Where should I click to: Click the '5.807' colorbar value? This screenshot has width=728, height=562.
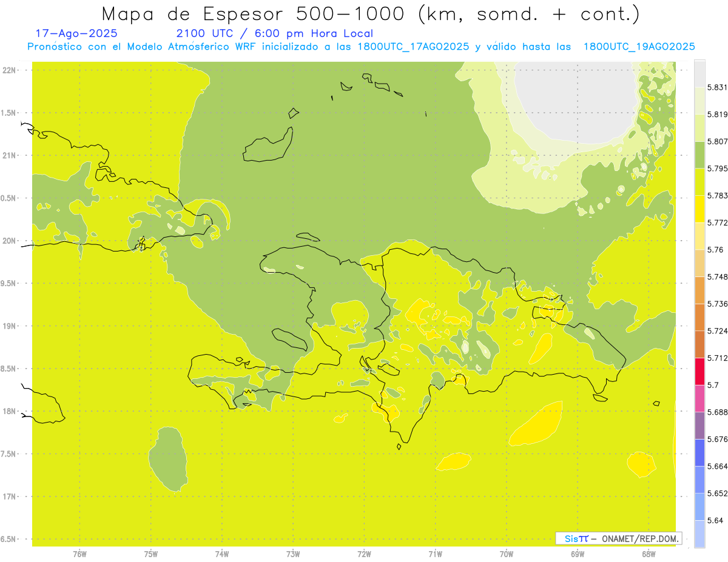click(718, 141)
